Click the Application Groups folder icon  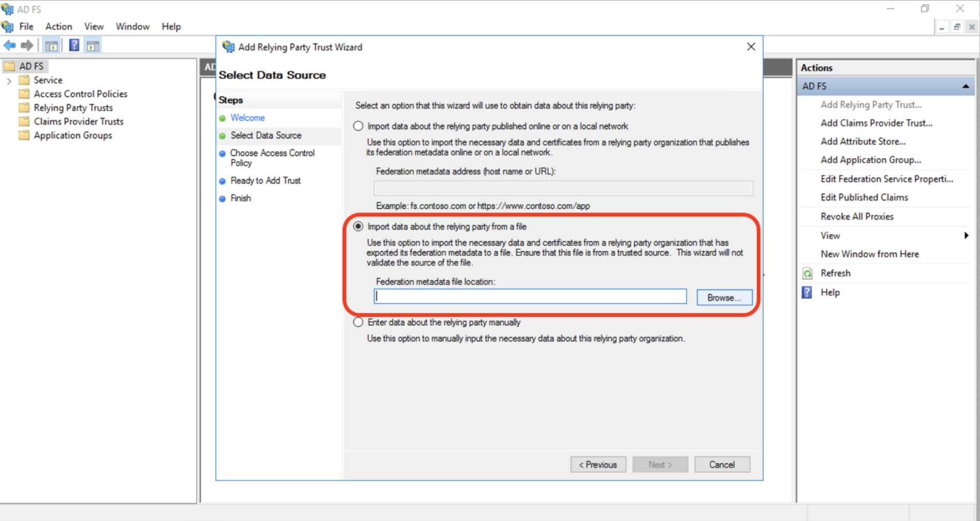point(24,135)
